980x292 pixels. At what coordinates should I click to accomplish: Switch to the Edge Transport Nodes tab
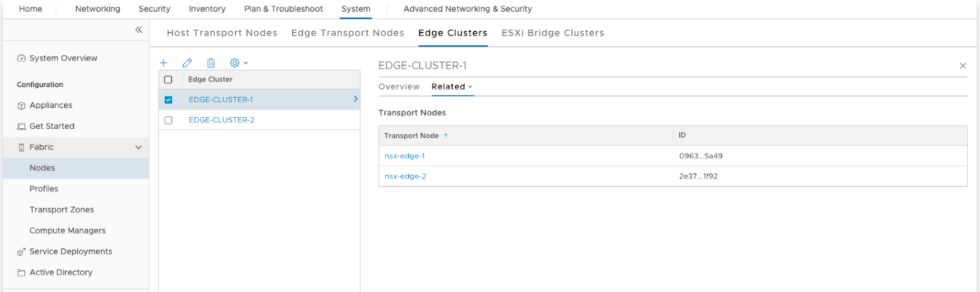pyautogui.click(x=347, y=33)
